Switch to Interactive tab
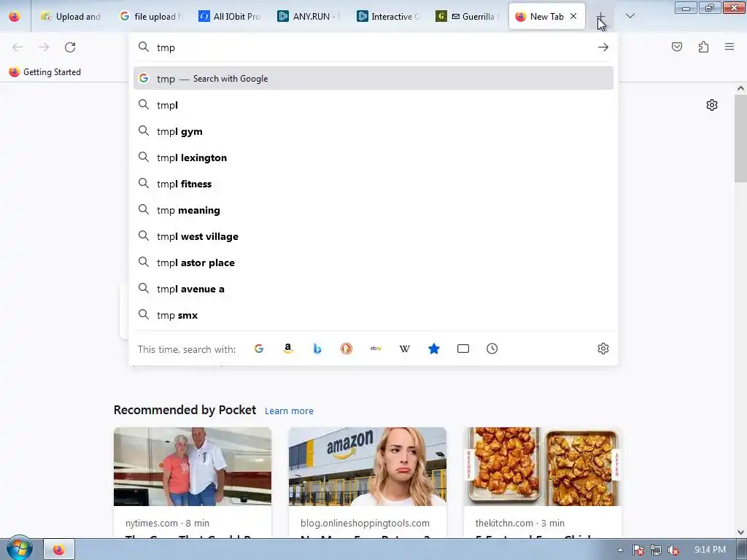Screen dimensions: 747x560 [x=388, y=17]
